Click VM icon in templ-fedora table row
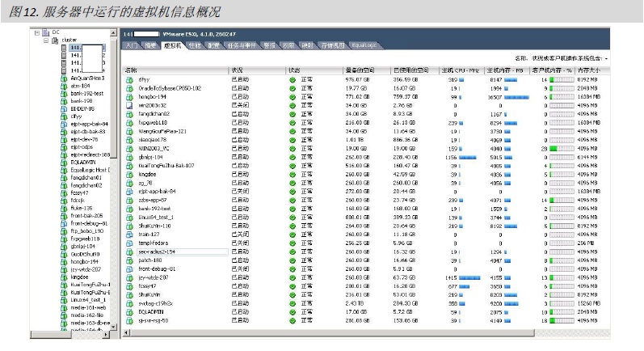Image resolution: width=644 pixels, height=351 pixels. 130,243
